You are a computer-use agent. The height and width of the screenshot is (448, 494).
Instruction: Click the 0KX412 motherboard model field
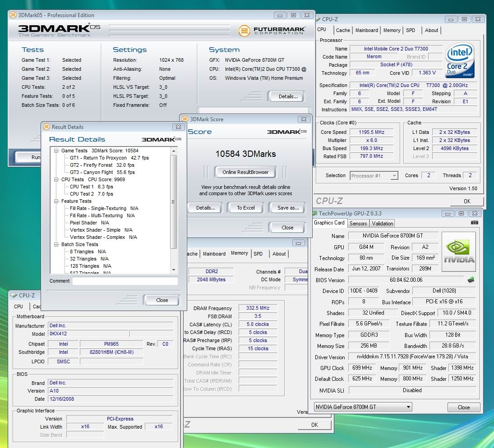pos(88,334)
